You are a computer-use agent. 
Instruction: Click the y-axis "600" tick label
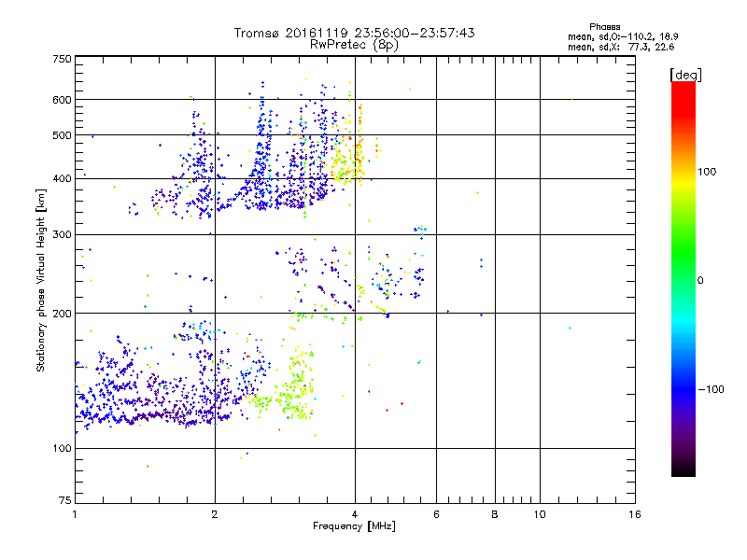[62, 100]
